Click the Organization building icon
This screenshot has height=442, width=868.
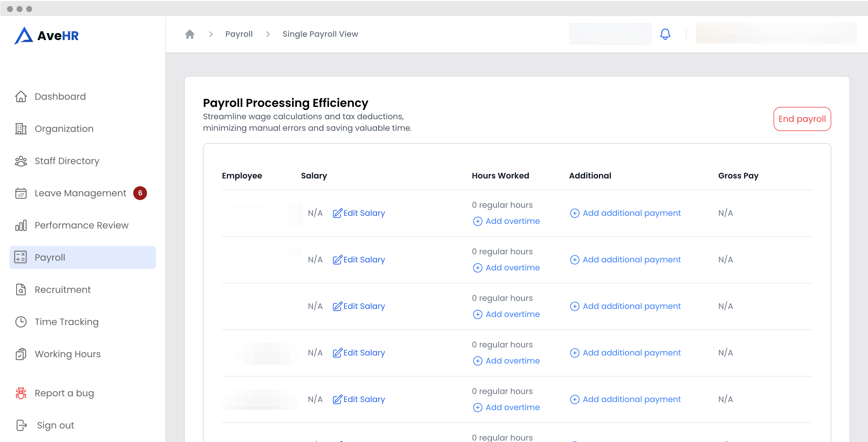(x=21, y=129)
